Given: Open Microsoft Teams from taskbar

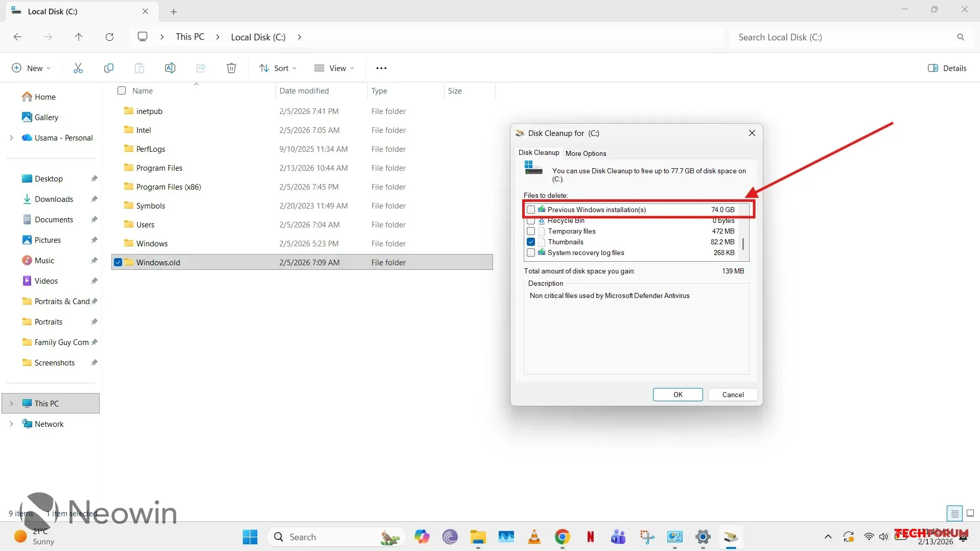Looking at the screenshot, I should (x=618, y=537).
